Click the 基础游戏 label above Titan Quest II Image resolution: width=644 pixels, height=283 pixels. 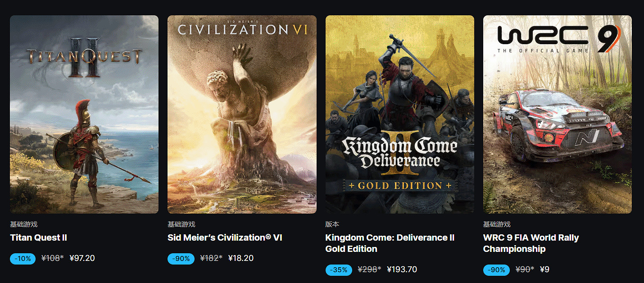[x=24, y=224]
